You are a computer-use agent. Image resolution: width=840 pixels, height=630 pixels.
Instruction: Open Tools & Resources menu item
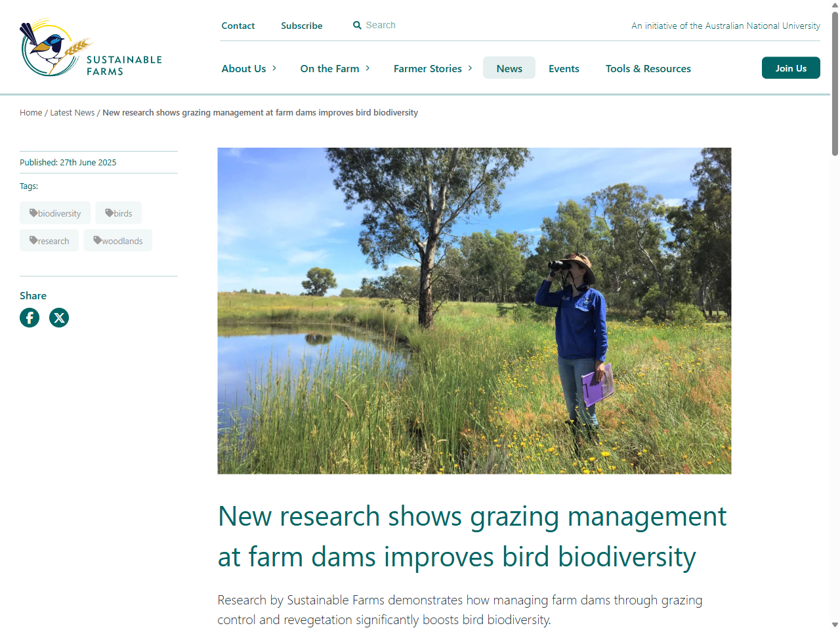tap(648, 68)
